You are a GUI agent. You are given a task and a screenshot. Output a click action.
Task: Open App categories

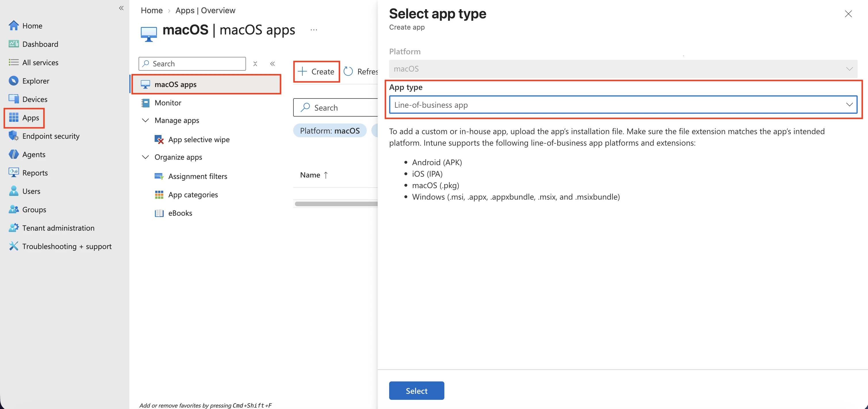click(x=186, y=194)
